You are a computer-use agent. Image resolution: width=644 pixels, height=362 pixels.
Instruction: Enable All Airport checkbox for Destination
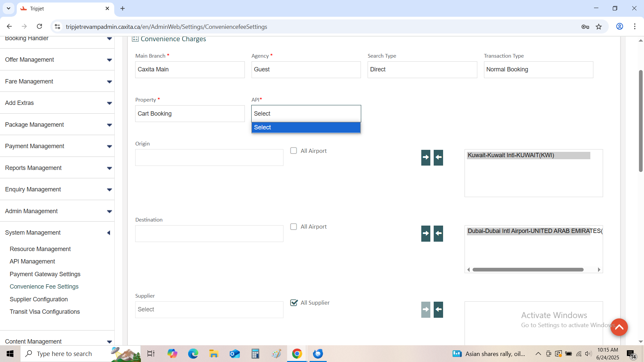coord(293,227)
